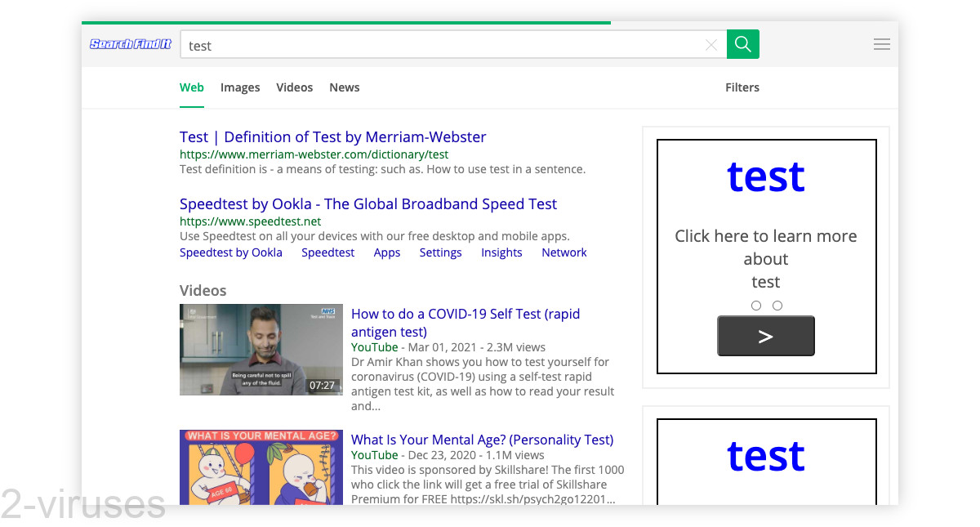
Task: Open the hamburger menu in the top right
Action: coord(881,44)
